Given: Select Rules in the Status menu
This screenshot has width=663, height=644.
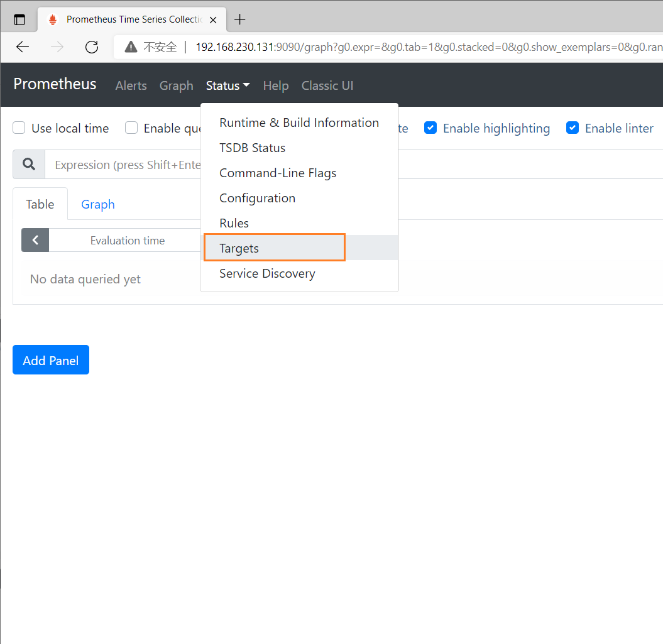Looking at the screenshot, I should pyautogui.click(x=299, y=223).
